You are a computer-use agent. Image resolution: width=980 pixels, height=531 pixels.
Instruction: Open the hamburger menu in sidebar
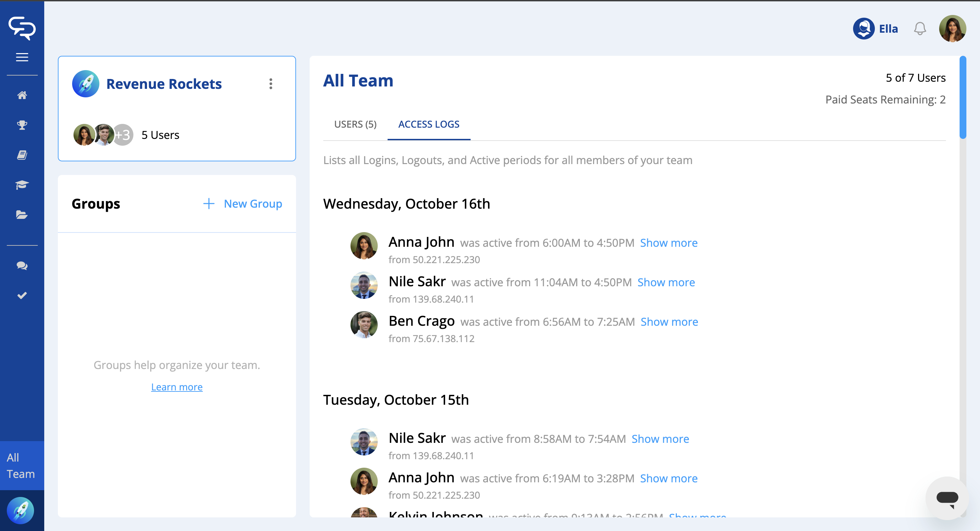(22, 57)
